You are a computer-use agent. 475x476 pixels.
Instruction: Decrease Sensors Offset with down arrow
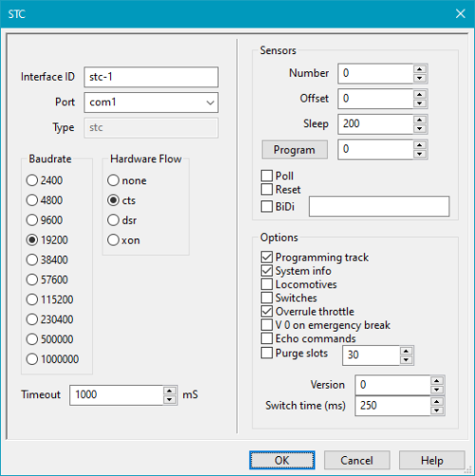[x=420, y=104]
